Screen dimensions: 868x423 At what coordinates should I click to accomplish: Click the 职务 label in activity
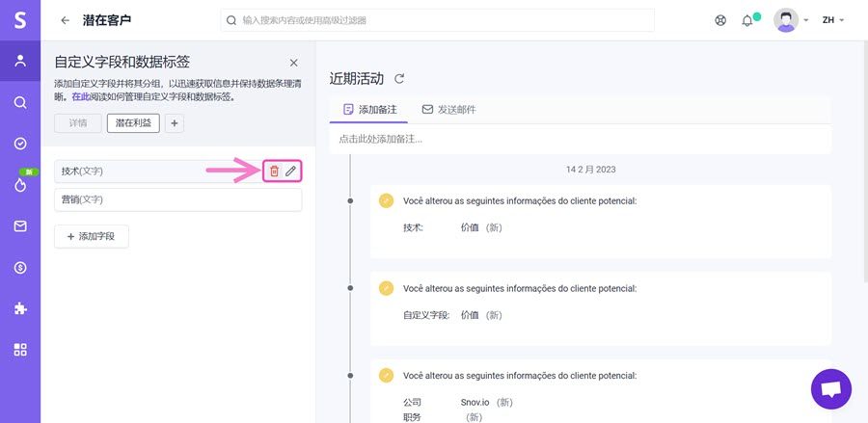click(413, 416)
